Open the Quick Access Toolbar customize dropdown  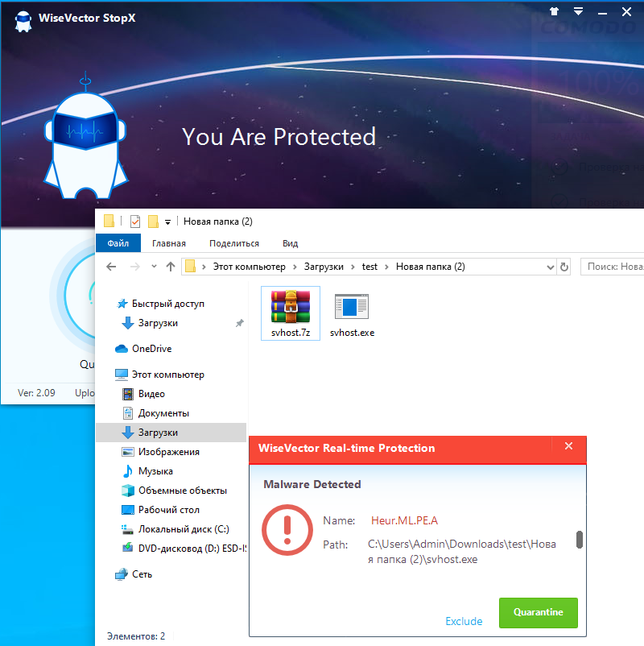[x=167, y=222]
